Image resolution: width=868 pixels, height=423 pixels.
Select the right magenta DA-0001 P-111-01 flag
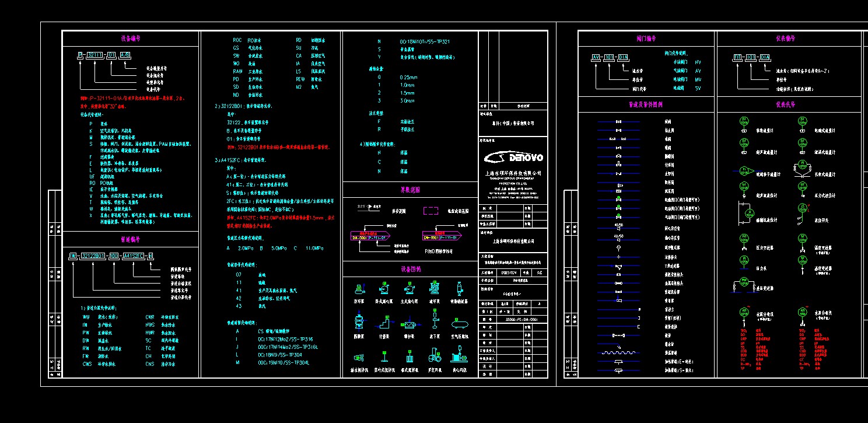click(442, 236)
